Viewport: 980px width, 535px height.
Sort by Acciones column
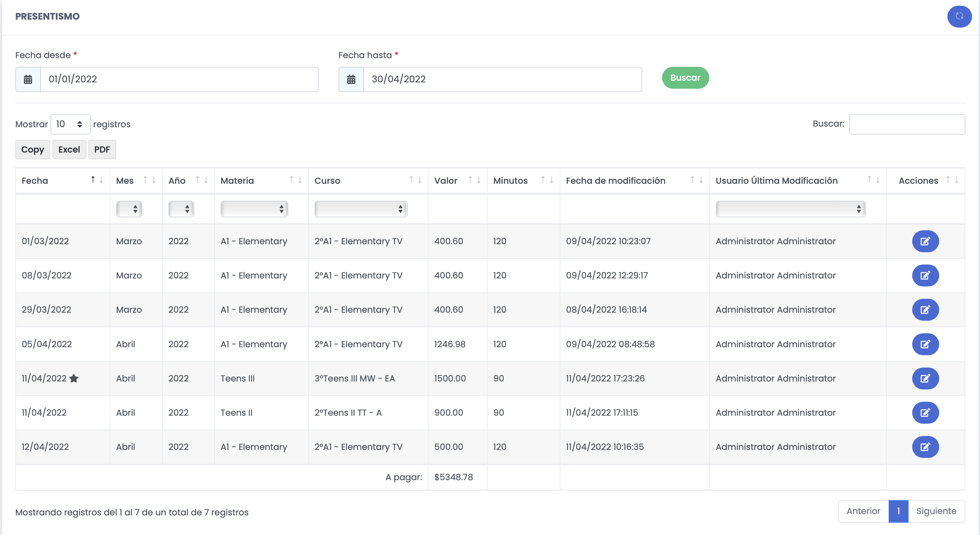click(x=926, y=181)
